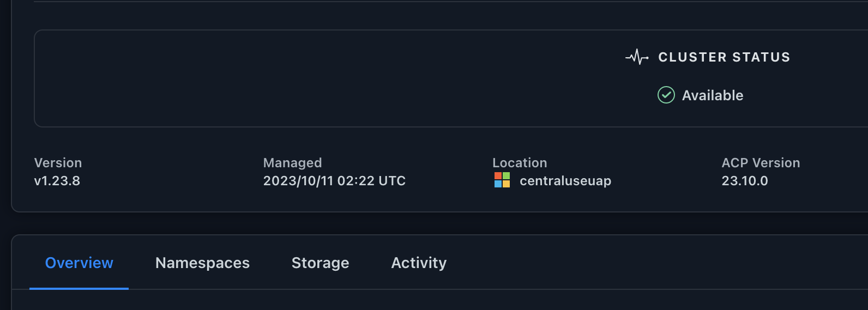Click the ACP Version field label
This screenshot has height=310, width=868.
(761, 163)
